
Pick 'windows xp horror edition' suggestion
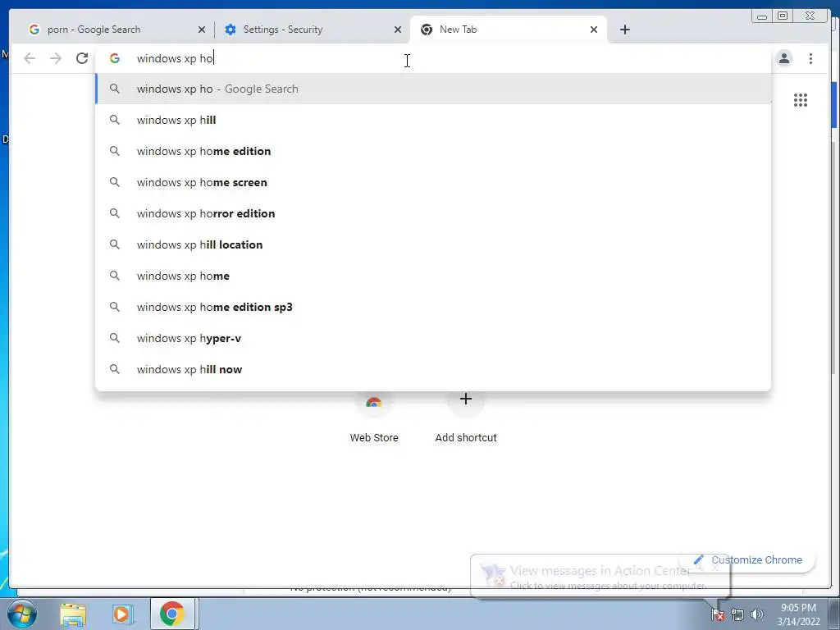coord(433,213)
